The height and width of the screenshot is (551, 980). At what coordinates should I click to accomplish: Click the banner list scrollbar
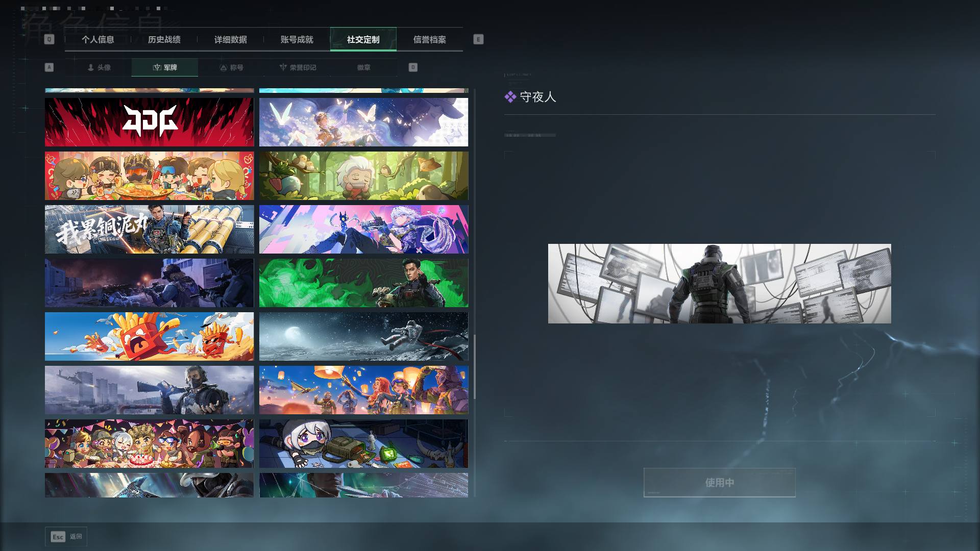[x=475, y=367]
